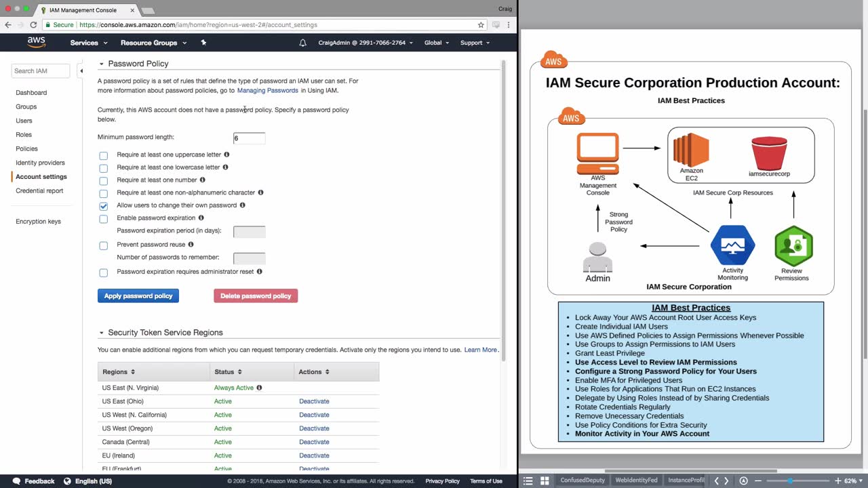Click the diagram panel horizontal scrollbar
The image size is (868, 488).
point(691,471)
